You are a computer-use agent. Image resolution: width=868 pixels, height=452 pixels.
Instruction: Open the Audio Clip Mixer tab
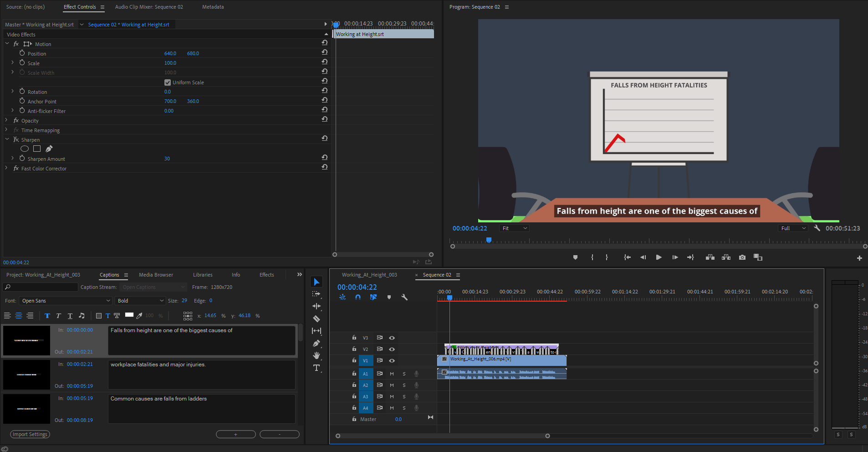[149, 7]
